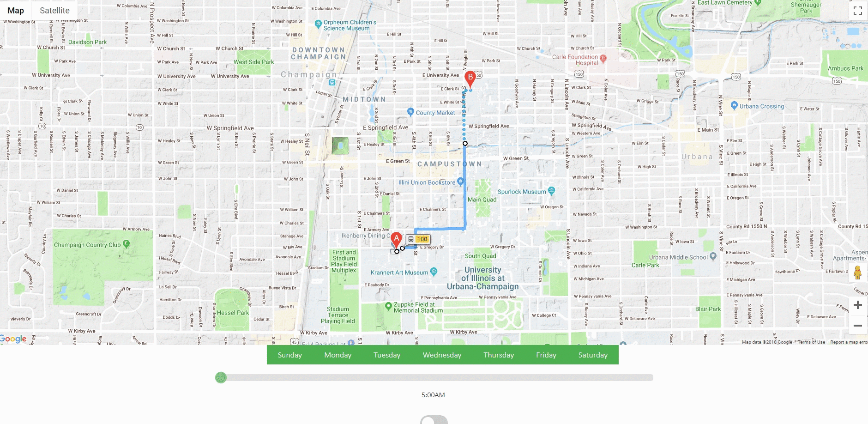This screenshot has width=868, height=424.
Task: Click Orpheum Children's Science Museum pin
Action: (x=318, y=24)
